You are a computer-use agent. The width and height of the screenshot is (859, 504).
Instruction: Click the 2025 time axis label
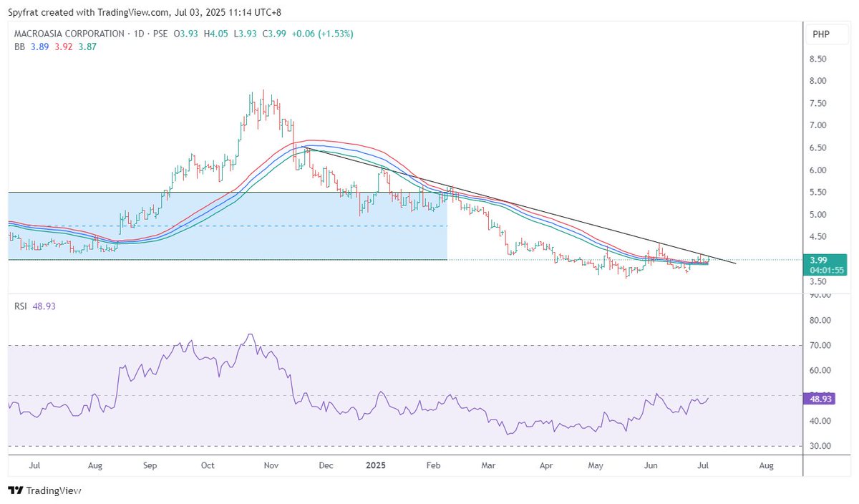coord(376,465)
